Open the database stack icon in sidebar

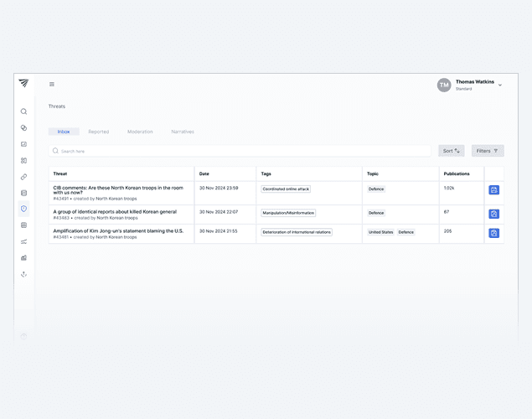23,193
